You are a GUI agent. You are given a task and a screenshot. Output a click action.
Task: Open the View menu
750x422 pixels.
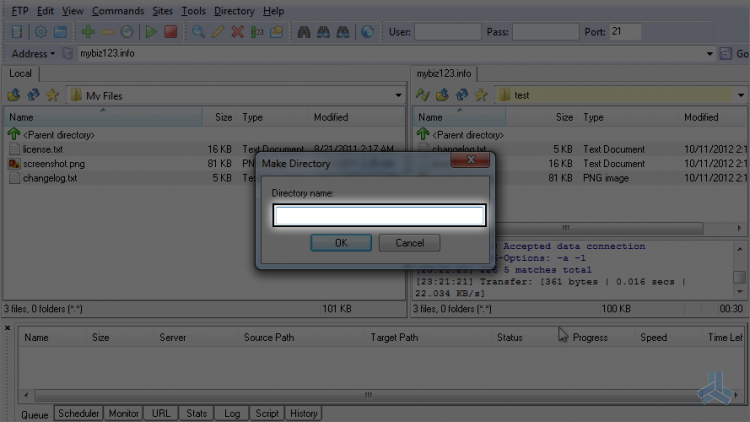click(x=73, y=11)
